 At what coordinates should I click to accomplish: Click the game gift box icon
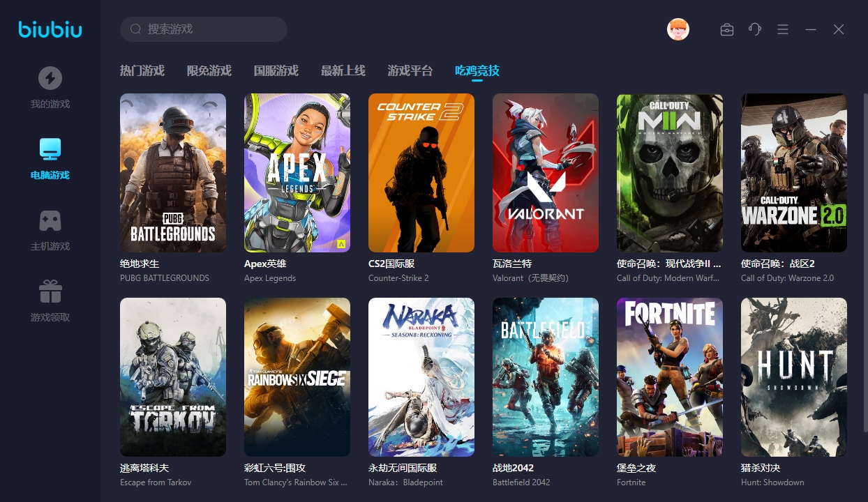tap(50, 291)
